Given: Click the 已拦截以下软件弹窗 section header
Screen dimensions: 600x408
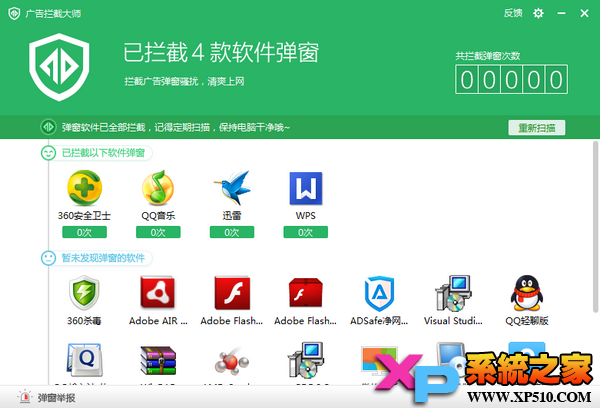Looking at the screenshot, I should coord(103,153).
